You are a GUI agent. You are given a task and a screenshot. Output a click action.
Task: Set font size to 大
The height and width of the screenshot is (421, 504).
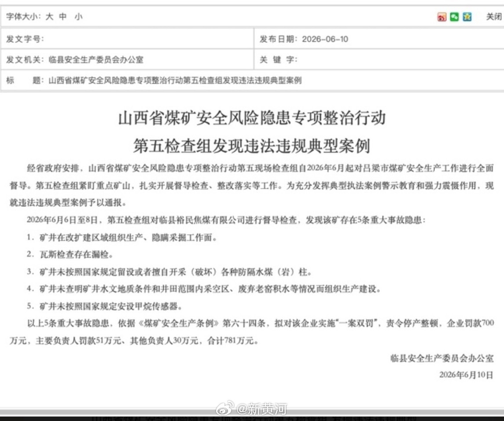[49, 17]
